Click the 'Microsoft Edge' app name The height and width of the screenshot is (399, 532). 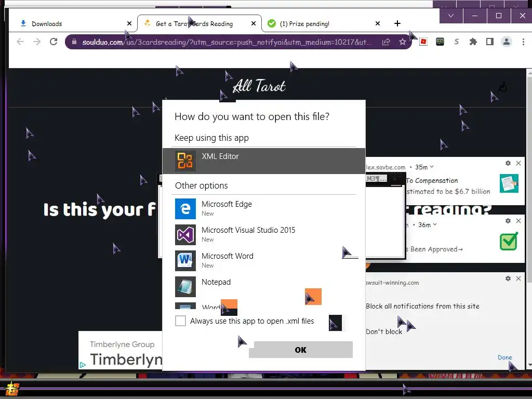[227, 204]
